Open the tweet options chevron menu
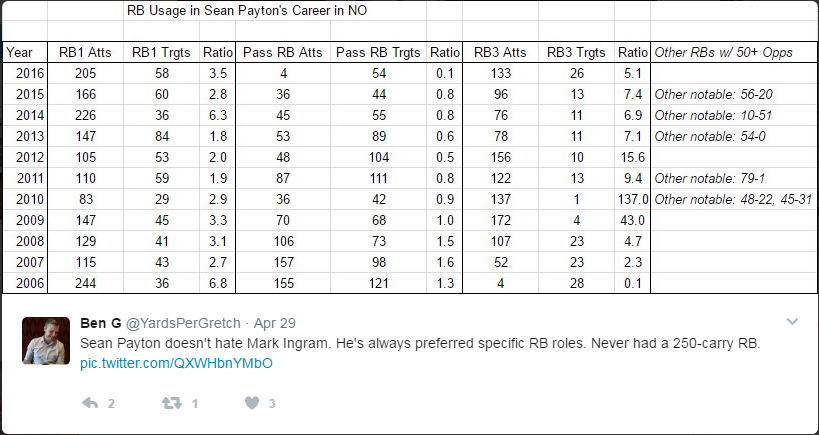Viewport: 819px width, 435px height. (x=792, y=322)
